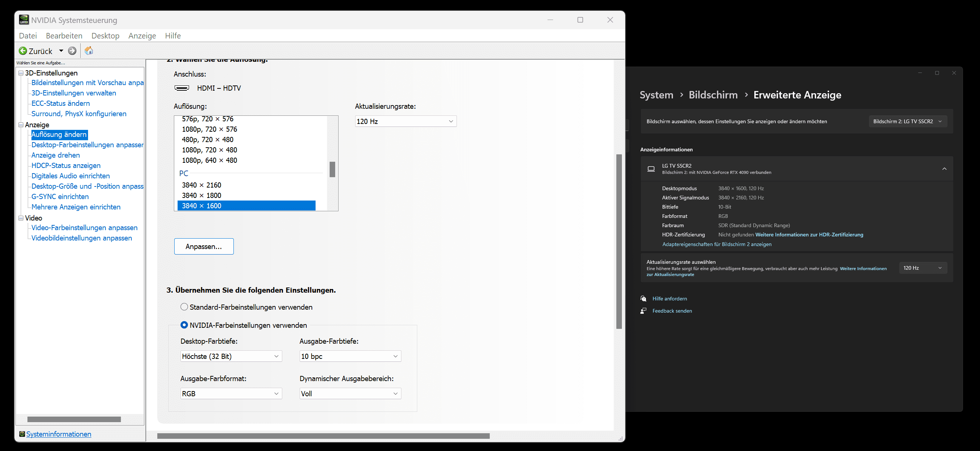The width and height of the screenshot is (980, 451).
Task: Click the task tree horizontal scrollbar
Action: (x=74, y=420)
